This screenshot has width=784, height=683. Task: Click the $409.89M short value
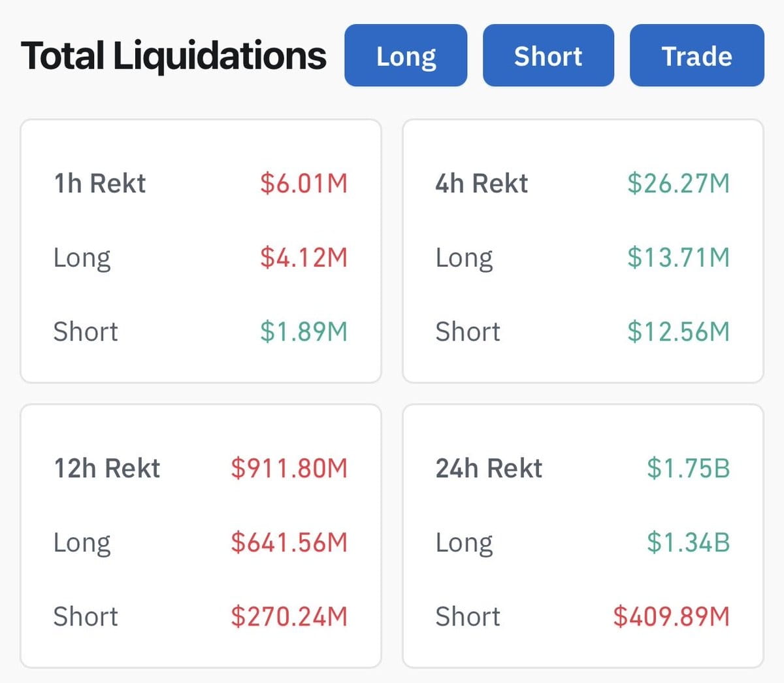671,616
